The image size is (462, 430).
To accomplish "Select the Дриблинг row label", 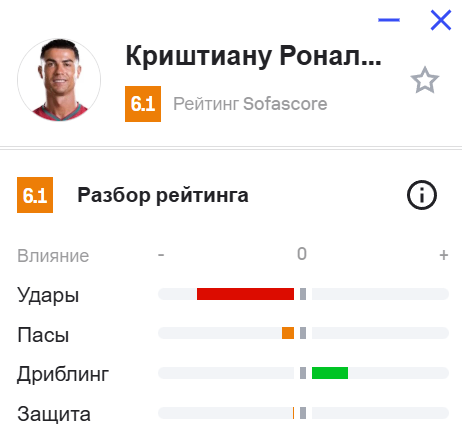I will click(x=63, y=375).
